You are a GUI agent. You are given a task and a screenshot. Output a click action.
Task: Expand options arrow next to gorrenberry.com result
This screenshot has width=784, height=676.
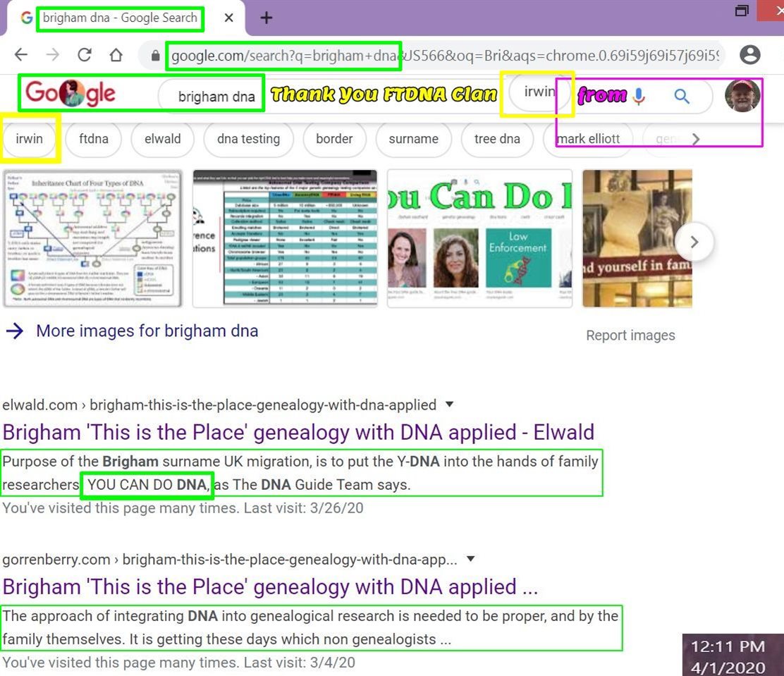pos(471,560)
